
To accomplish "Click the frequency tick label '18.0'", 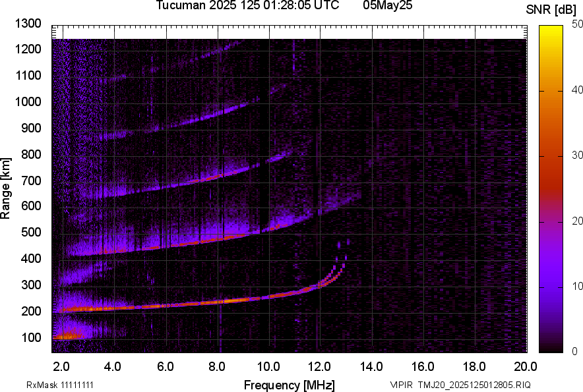I will pos(474,367).
